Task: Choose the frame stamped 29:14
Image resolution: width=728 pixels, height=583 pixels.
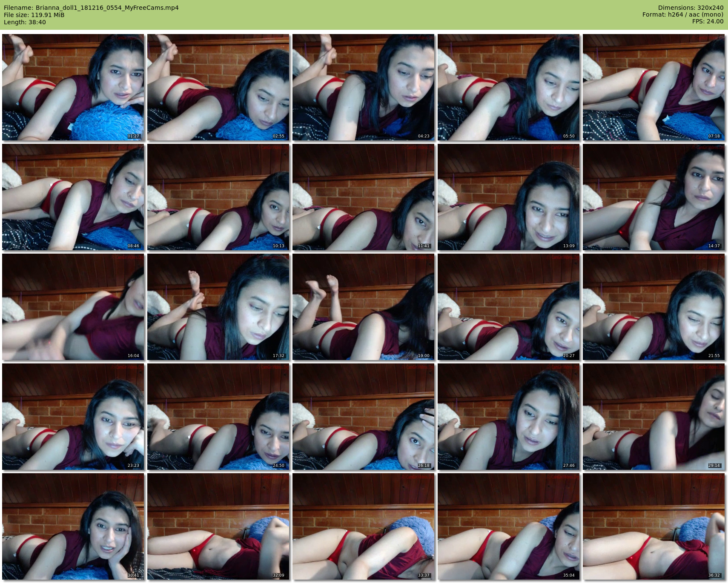Action: click(x=654, y=417)
